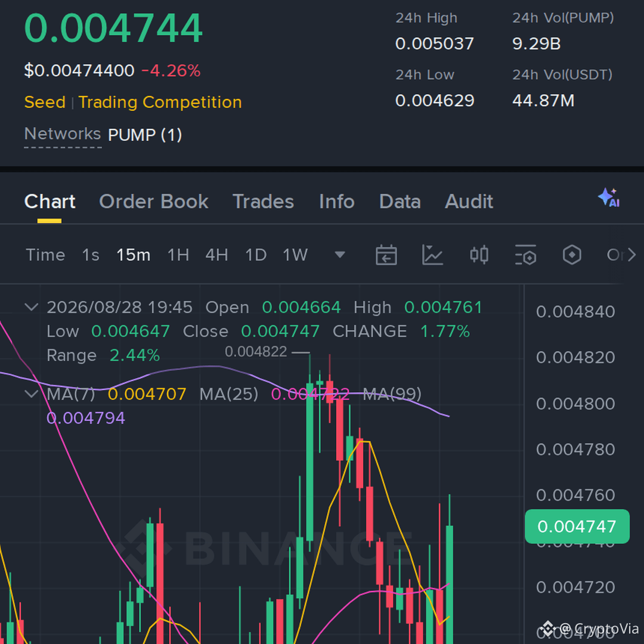Expand the more time intervals dropdown arrow

coord(340,255)
